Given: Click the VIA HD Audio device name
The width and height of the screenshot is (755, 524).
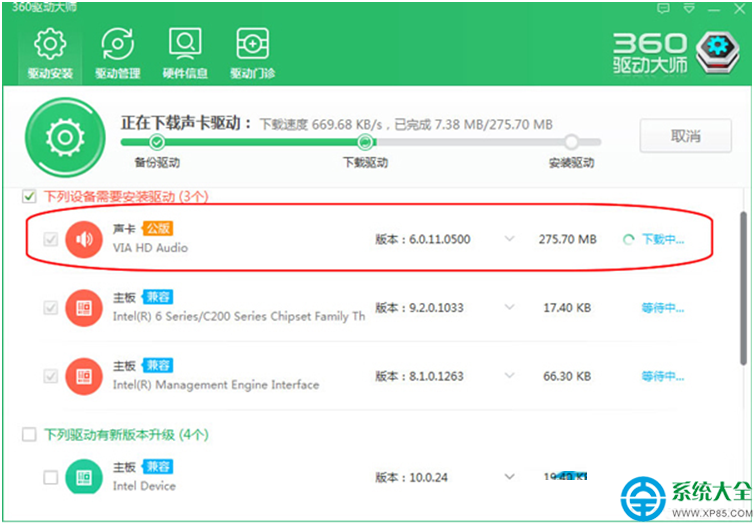Looking at the screenshot, I should [150, 248].
